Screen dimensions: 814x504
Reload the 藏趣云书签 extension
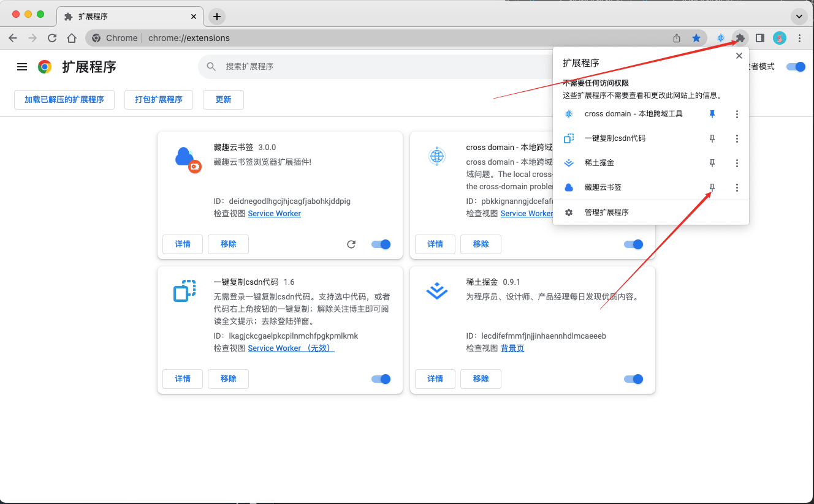point(351,244)
